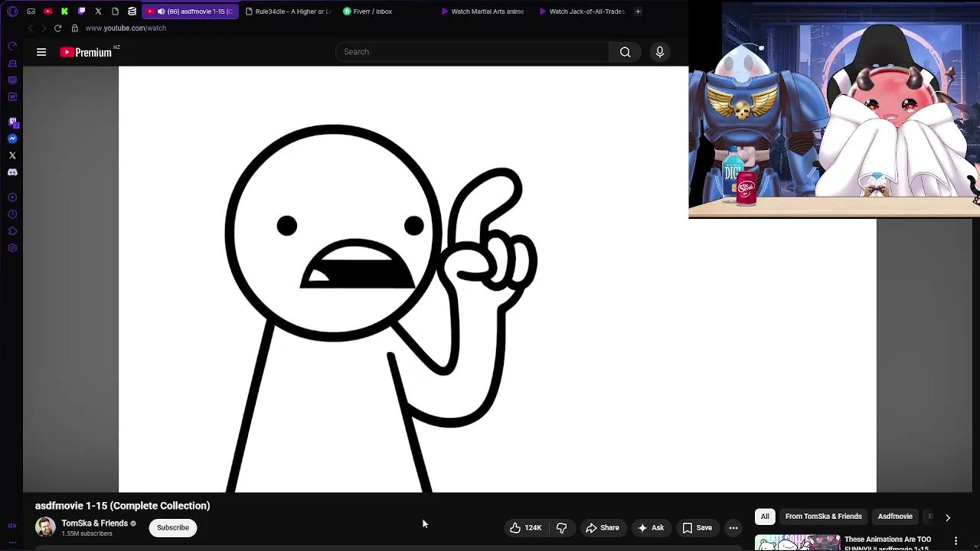Open History clock icon in sidebar
The width and height of the screenshot is (980, 551).
click(x=12, y=214)
